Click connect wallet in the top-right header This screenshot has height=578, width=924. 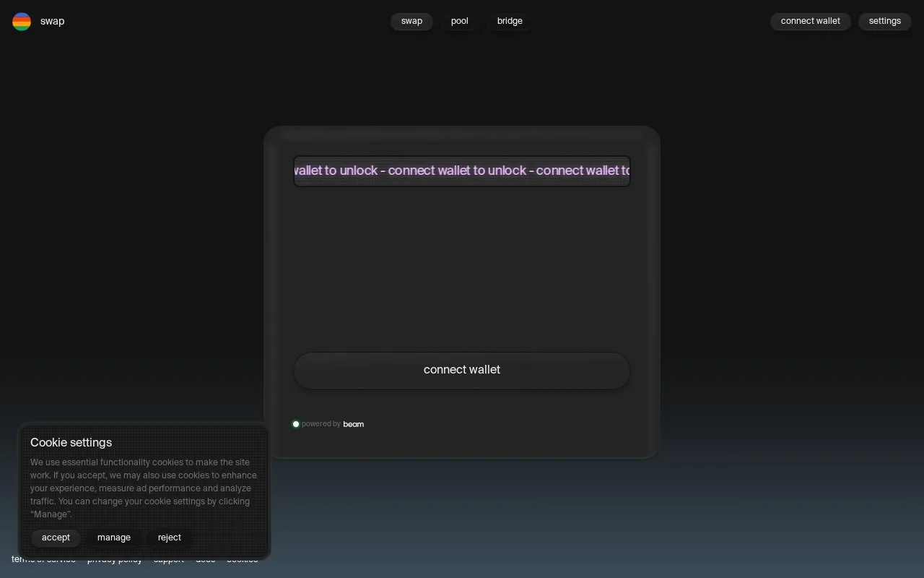[811, 21]
